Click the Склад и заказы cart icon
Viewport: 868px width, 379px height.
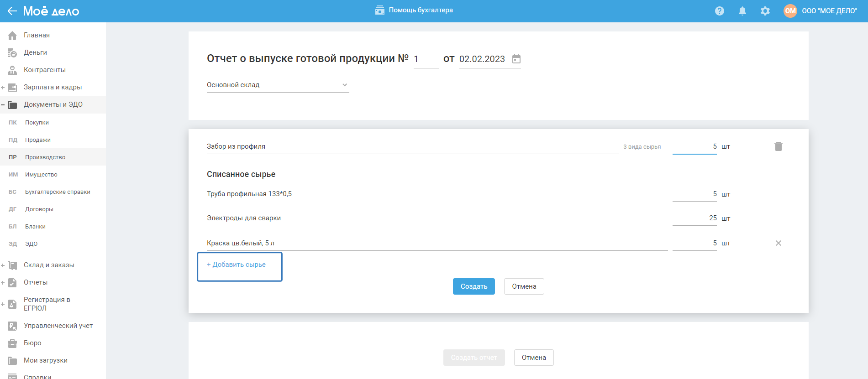click(12, 265)
